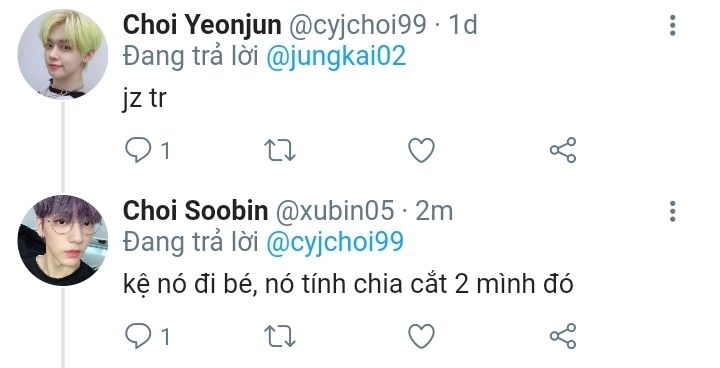The width and height of the screenshot is (720, 368).
Task: Share Choi Yeonjun's tweet
Action: point(563,150)
